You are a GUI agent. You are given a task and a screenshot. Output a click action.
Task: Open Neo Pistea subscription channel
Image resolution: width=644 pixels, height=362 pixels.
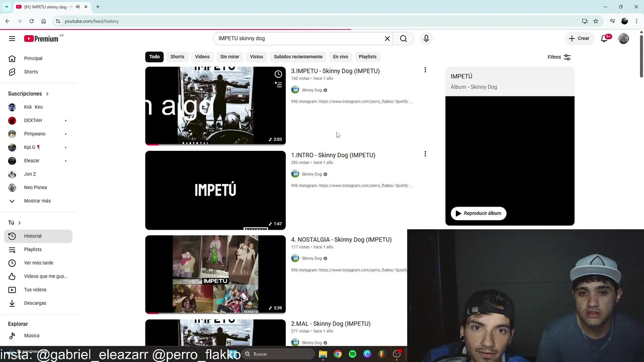[x=38, y=188]
